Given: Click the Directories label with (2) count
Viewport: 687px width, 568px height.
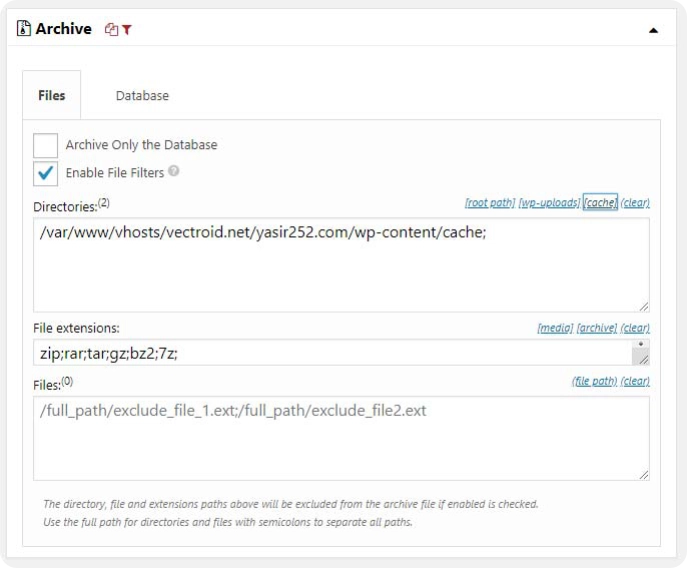Looking at the screenshot, I should point(71,205).
